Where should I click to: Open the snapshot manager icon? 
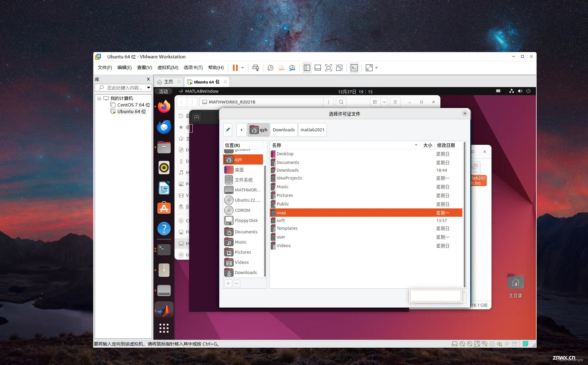click(292, 68)
